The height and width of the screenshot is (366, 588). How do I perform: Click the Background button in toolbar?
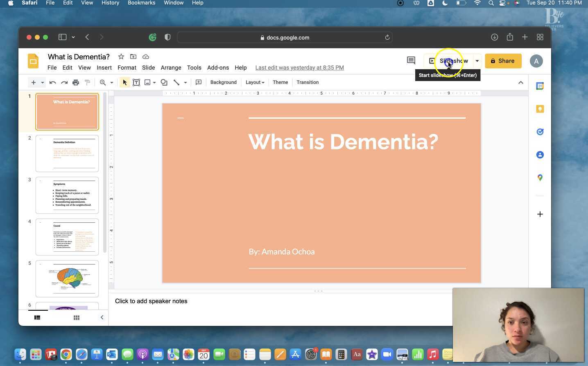point(224,82)
